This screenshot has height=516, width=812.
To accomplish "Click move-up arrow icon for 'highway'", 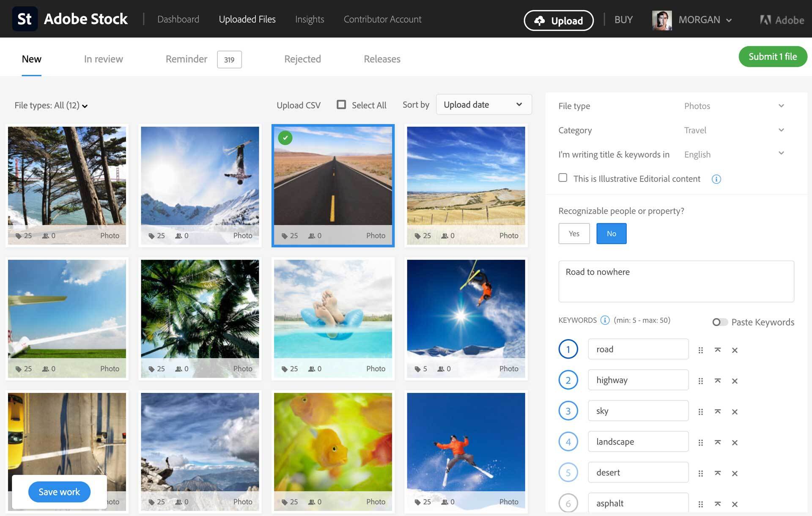I will point(718,380).
